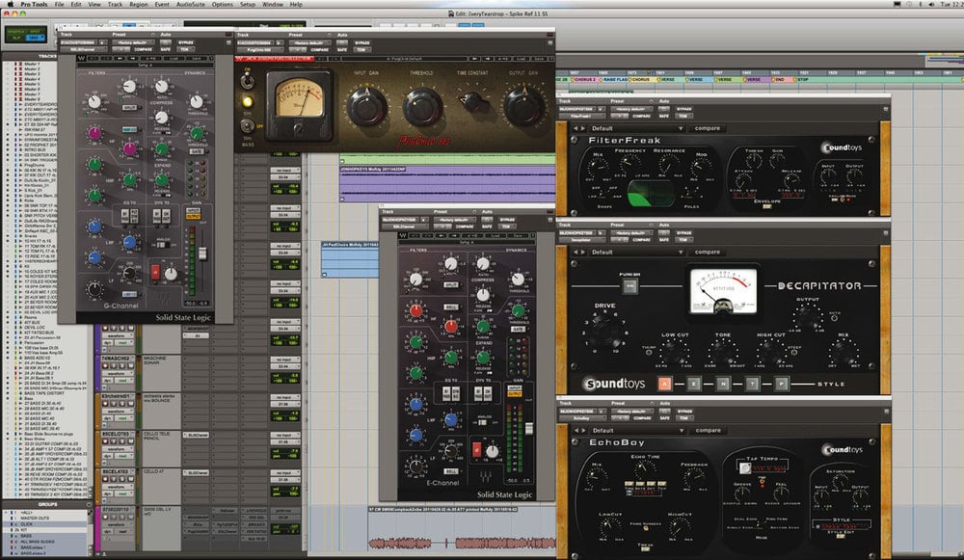
Task: Select the purple JONHOPKEYS audio region
Action: click(446, 183)
